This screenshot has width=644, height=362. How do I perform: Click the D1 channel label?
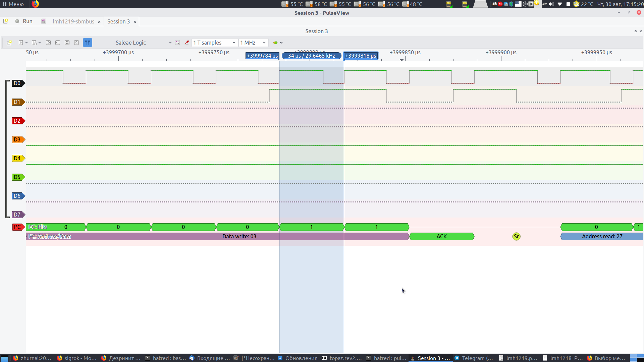tap(18, 102)
